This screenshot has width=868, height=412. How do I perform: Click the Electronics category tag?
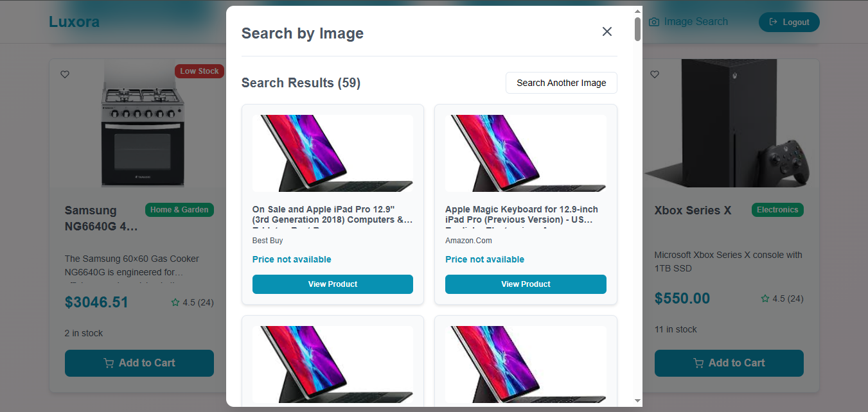pyautogui.click(x=777, y=210)
